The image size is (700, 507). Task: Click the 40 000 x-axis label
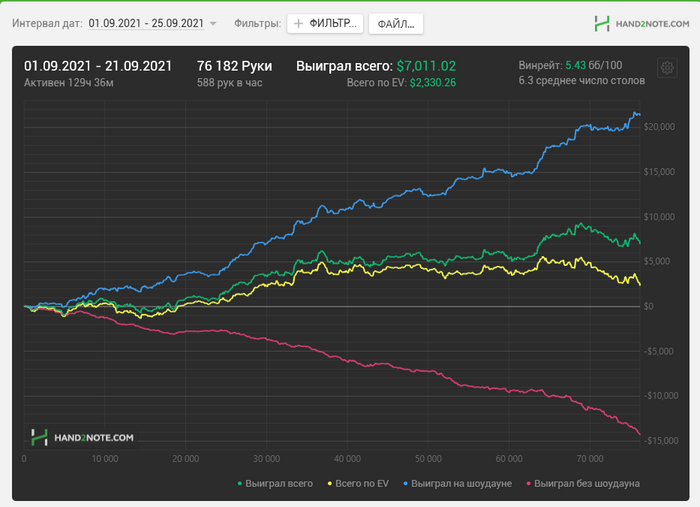347,458
